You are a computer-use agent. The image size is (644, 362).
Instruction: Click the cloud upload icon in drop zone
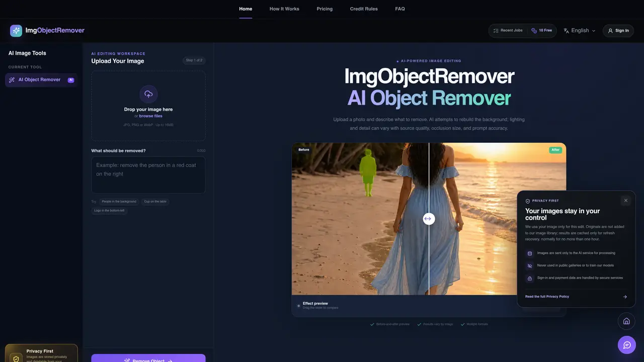(148, 94)
